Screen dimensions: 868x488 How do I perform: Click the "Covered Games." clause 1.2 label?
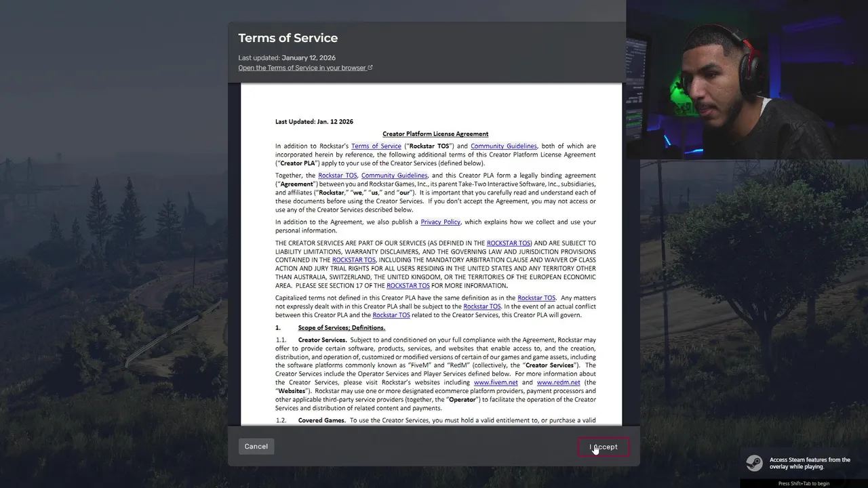323,421
